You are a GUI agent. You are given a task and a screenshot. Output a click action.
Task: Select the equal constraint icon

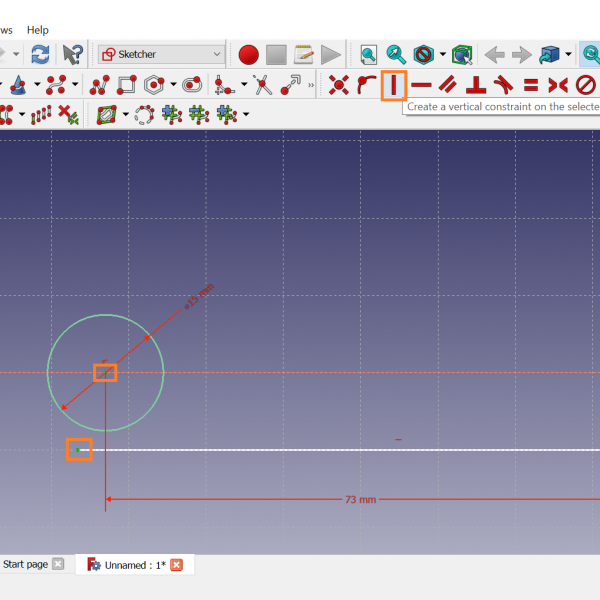point(531,85)
